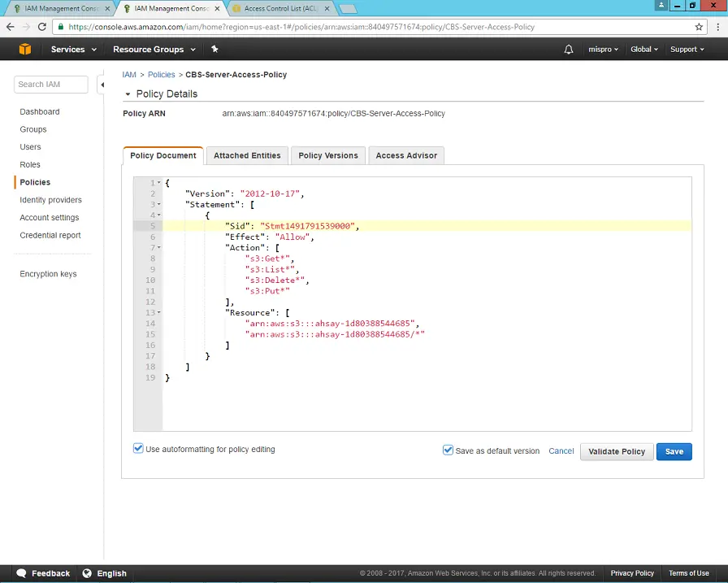This screenshot has width=728, height=583.
Task: Click the Feedback speech bubble icon
Action: [x=22, y=572]
